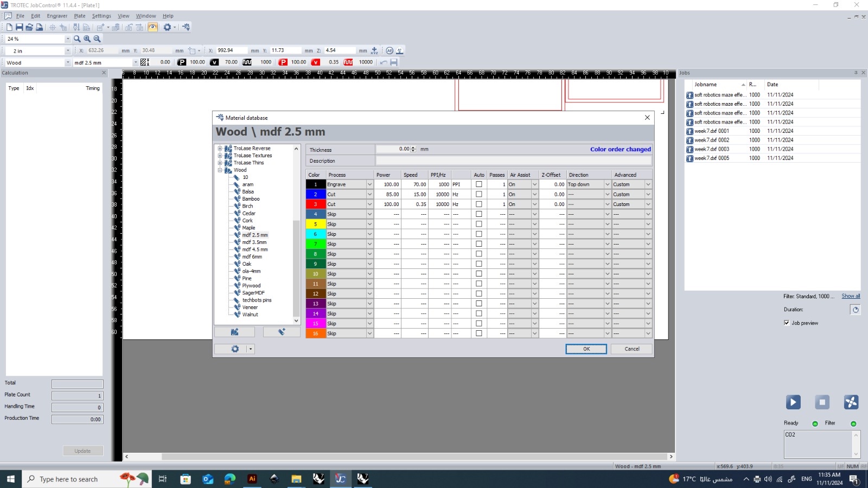This screenshot has width=868, height=488.
Task: Click the red P cut power icon
Action: point(283,62)
